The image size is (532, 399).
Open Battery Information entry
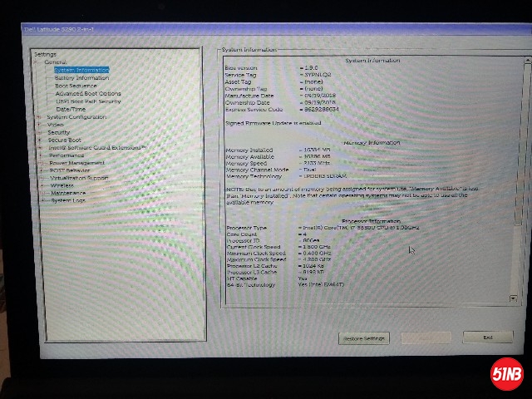click(81, 77)
